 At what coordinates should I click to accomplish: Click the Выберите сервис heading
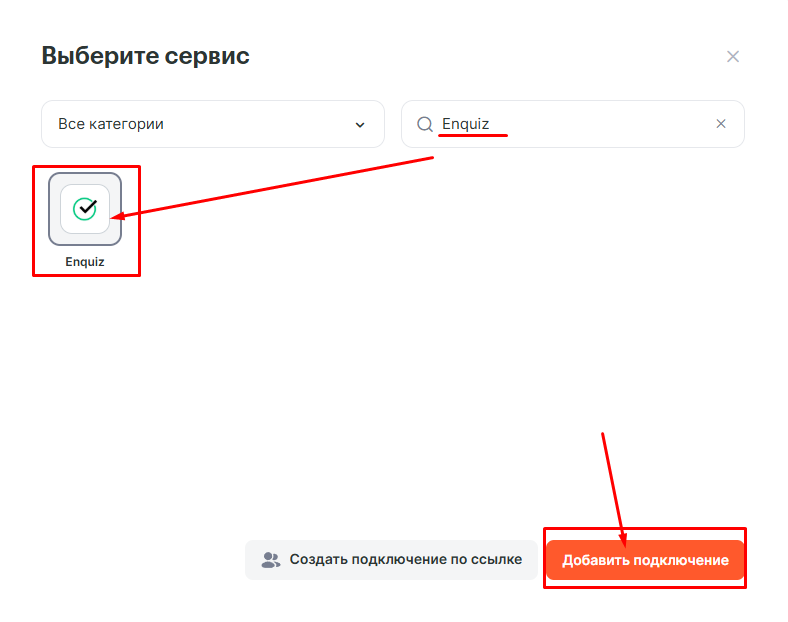coord(145,56)
